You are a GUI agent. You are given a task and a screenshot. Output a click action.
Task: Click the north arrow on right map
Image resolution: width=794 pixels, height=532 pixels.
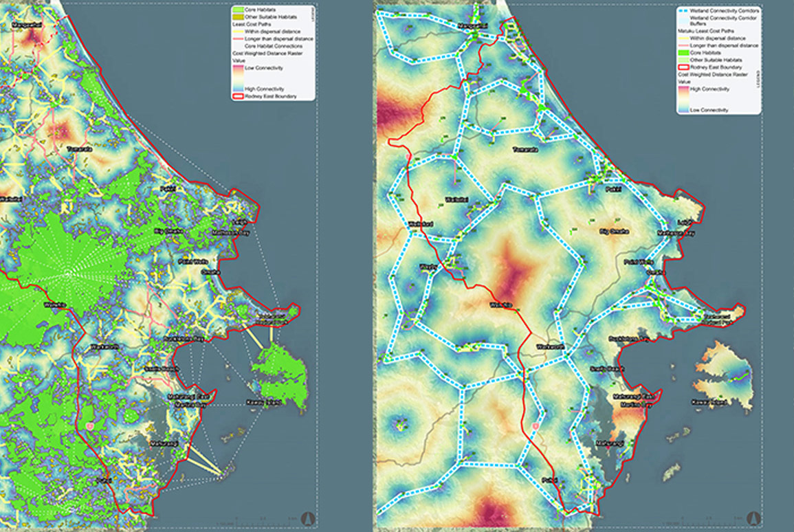tap(755, 518)
